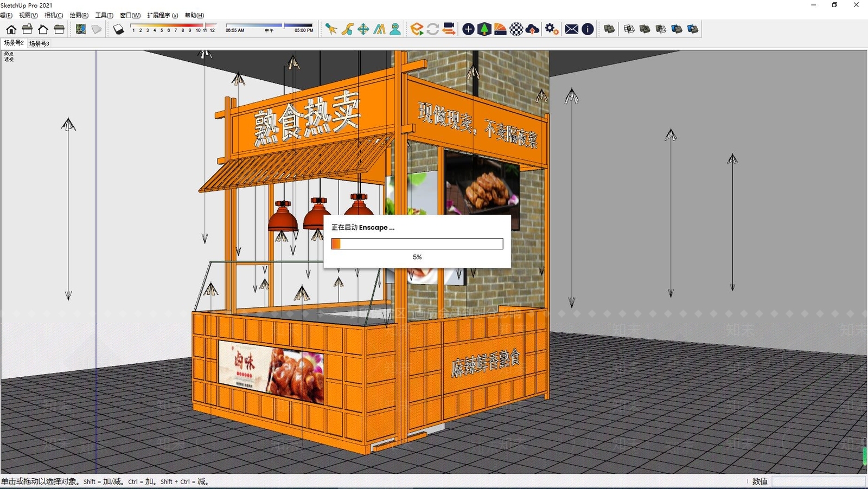Image resolution: width=868 pixels, height=489 pixels.
Task: Click Enscape feedback envelope icon
Action: pos(572,29)
